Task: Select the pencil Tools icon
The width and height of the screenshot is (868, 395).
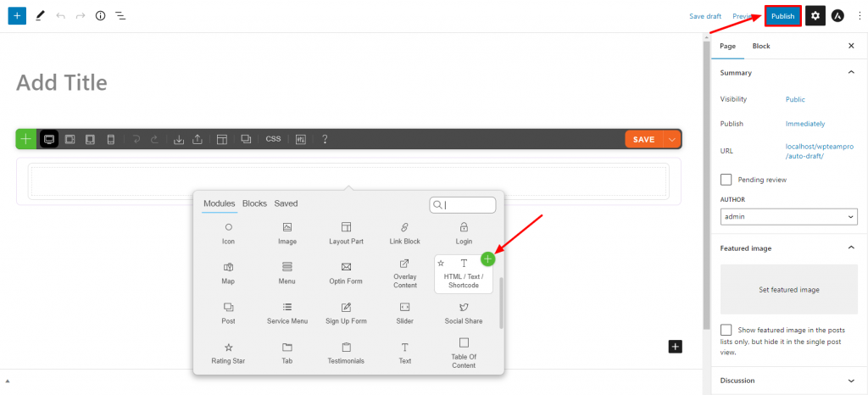Action: (40, 16)
